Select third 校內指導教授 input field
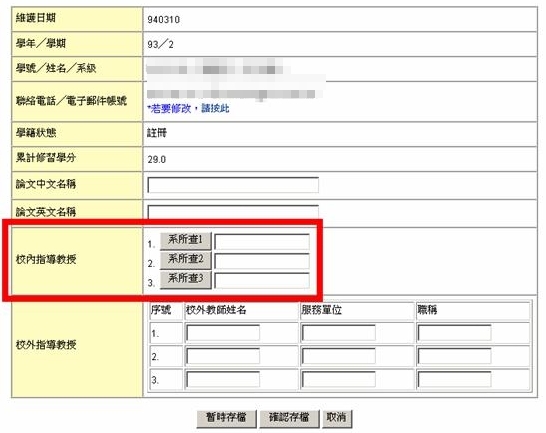The image size is (546, 433). pyautogui.click(x=262, y=280)
